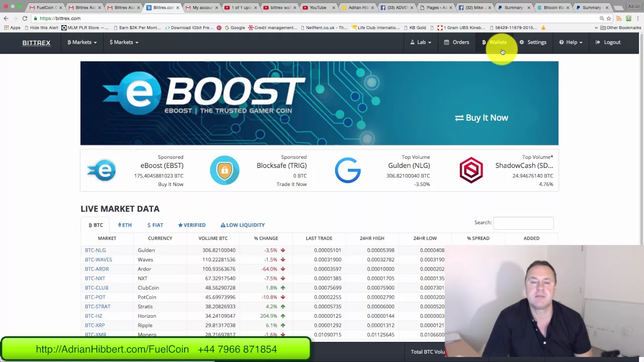
Task: Click the market Search input field
Action: (523, 223)
